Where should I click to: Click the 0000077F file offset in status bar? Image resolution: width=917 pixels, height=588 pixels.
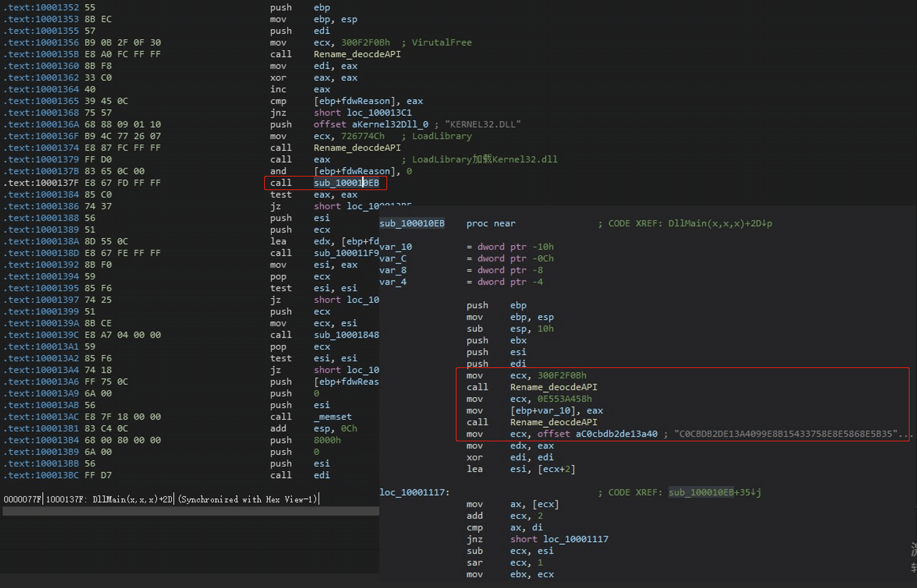click(x=22, y=499)
